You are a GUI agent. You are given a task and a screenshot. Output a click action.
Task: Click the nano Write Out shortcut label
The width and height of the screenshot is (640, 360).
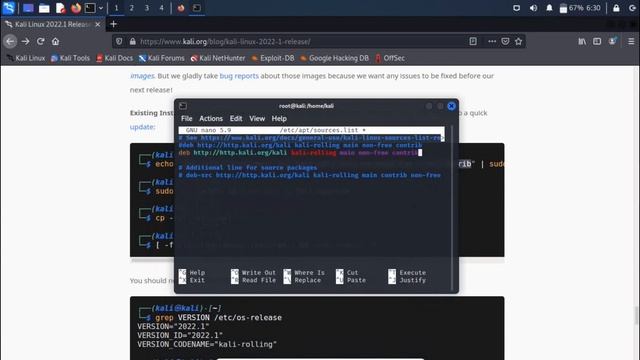coord(259,272)
